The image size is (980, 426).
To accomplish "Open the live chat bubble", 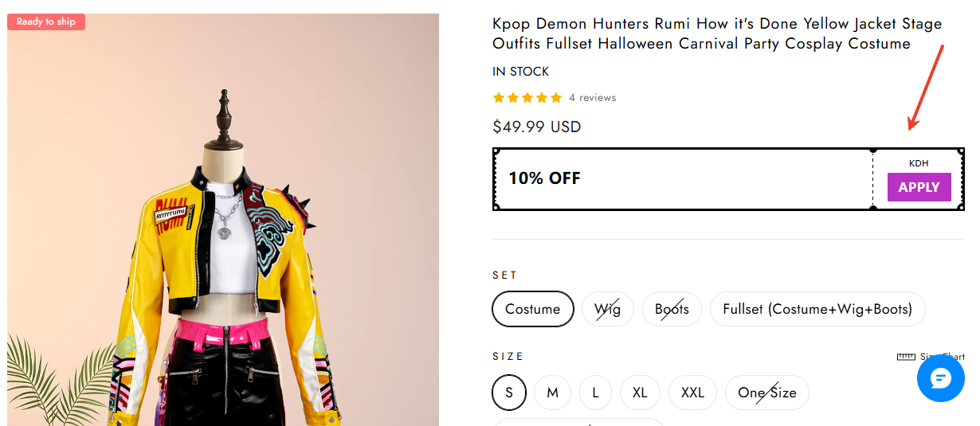I will tap(940, 378).
